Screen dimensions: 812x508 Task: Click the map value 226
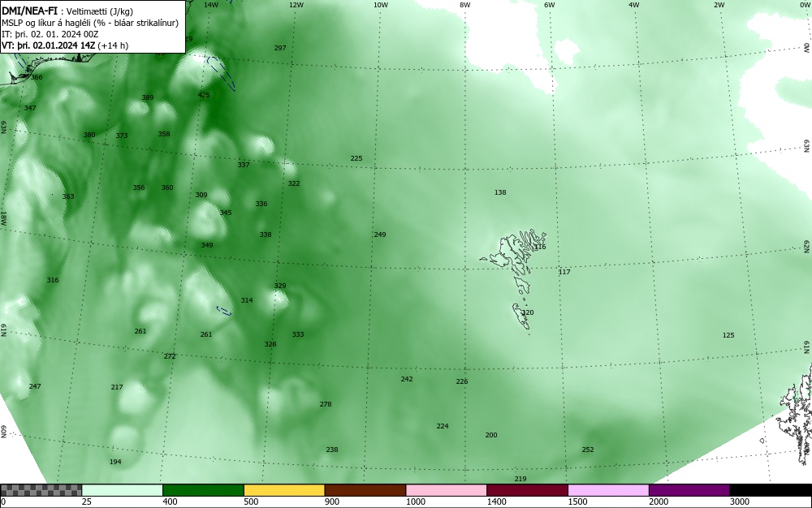(x=462, y=381)
